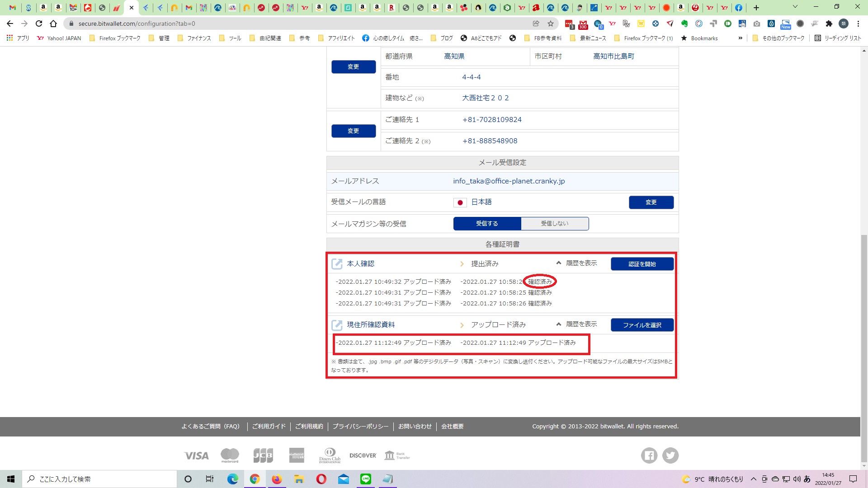Expand the hidden bookmarks overflow chevron
Viewport: 868px width, 488px height.
(740, 38)
